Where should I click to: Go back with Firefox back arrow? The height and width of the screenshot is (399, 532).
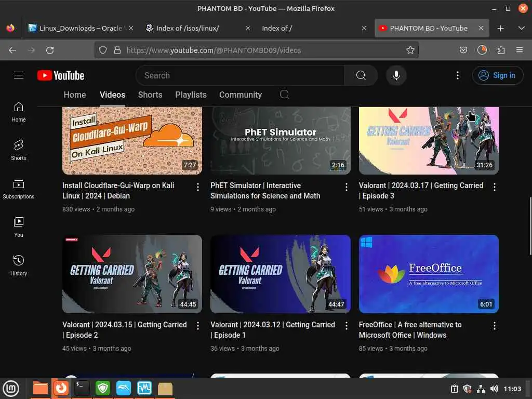12,50
